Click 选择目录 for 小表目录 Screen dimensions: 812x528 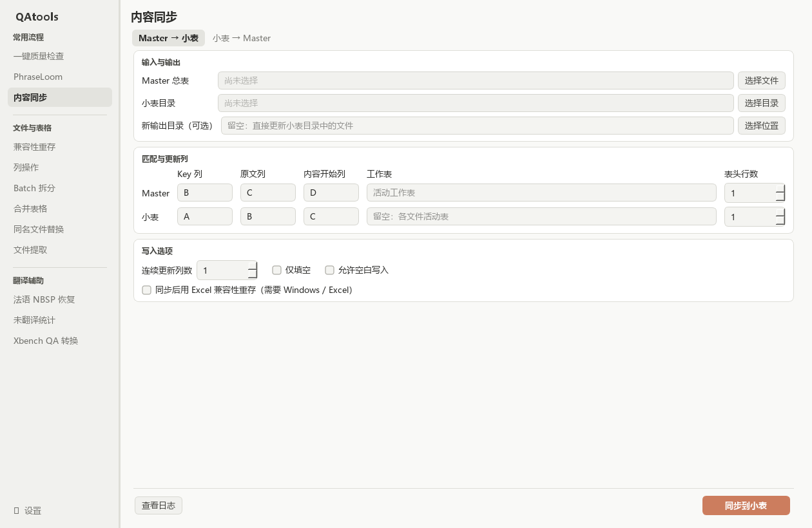[761, 103]
